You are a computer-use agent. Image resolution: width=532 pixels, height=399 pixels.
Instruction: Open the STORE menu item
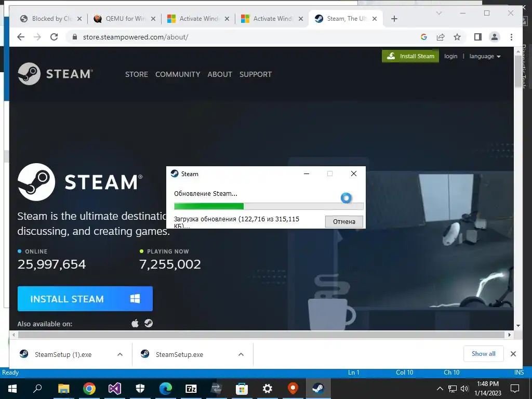[137, 74]
